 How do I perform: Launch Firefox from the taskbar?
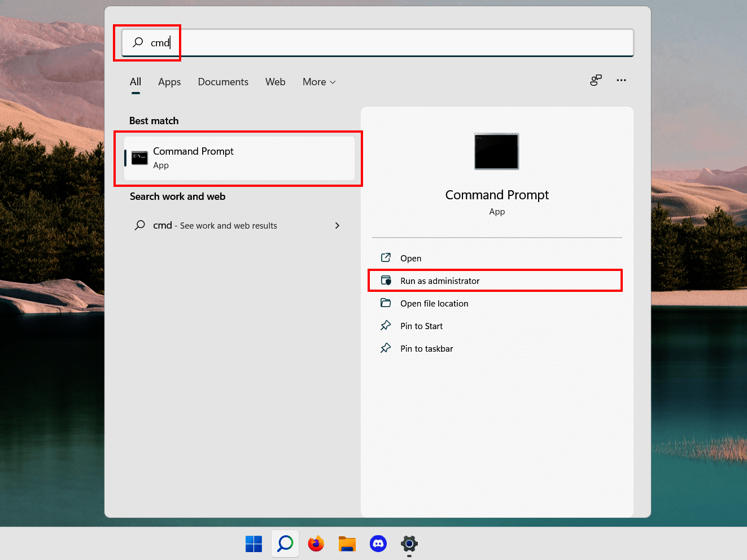point(316,544)
